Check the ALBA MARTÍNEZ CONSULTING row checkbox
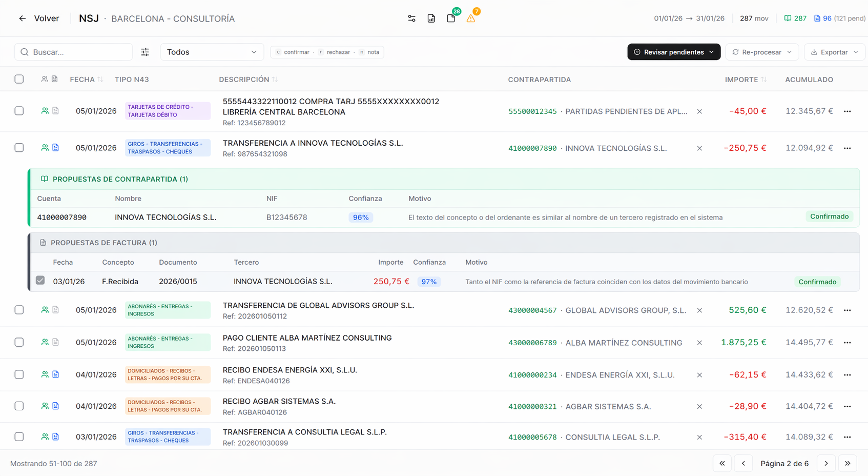This screenshot has height=476, width=868. point(19,342)
